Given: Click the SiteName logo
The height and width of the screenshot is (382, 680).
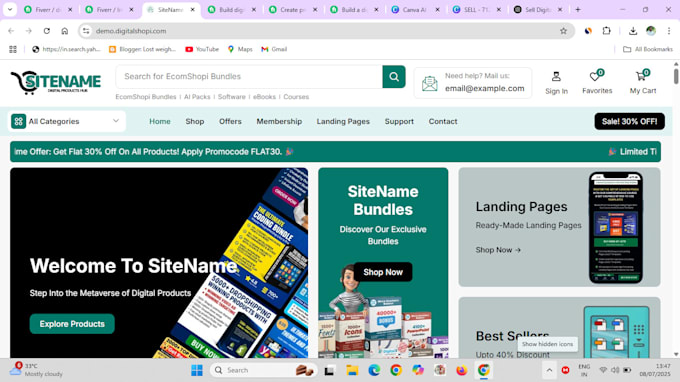Looking at the screenshot, I should tap(56, 82).
